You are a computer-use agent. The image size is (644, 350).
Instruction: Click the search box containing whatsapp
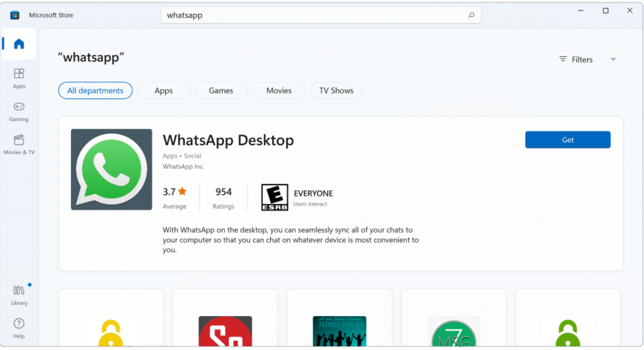point(321,15)
